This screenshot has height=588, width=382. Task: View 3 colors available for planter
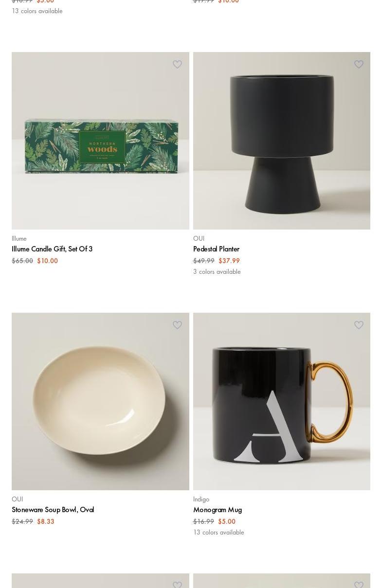[217, 271]
